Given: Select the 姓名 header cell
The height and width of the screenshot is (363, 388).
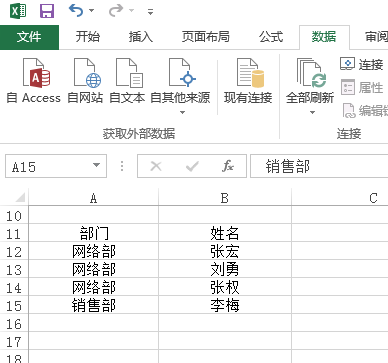Looking at the screenshot, I should pyautogui.click(x=225, y=233).
